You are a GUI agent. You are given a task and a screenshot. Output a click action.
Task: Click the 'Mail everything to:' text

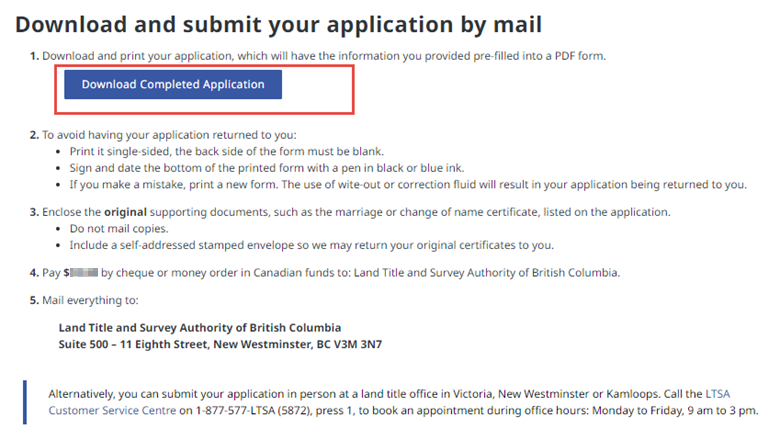[x=89, y=299]
